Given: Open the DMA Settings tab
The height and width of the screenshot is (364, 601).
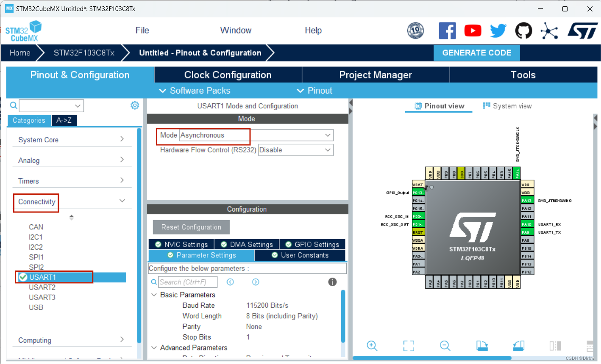Looking at the screenshot, I should click(247, 244).
